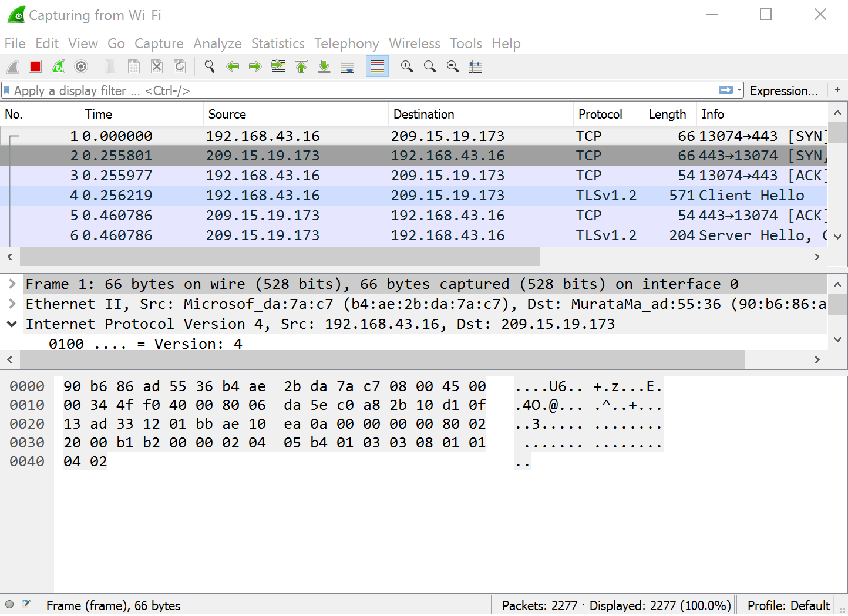Click packet list horizontal scrollbar thumb
The height and width of the screenshot is (616, 848).
280,257
